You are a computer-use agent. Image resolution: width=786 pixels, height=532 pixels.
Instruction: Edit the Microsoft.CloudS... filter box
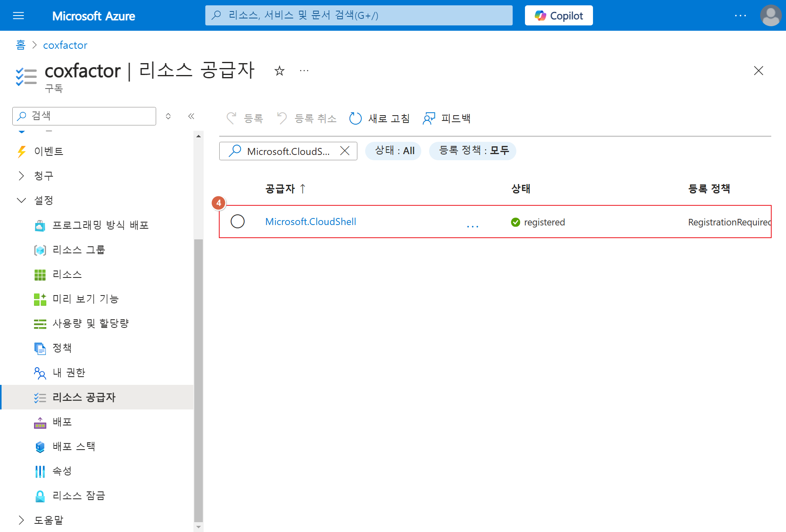coord(288,151)
